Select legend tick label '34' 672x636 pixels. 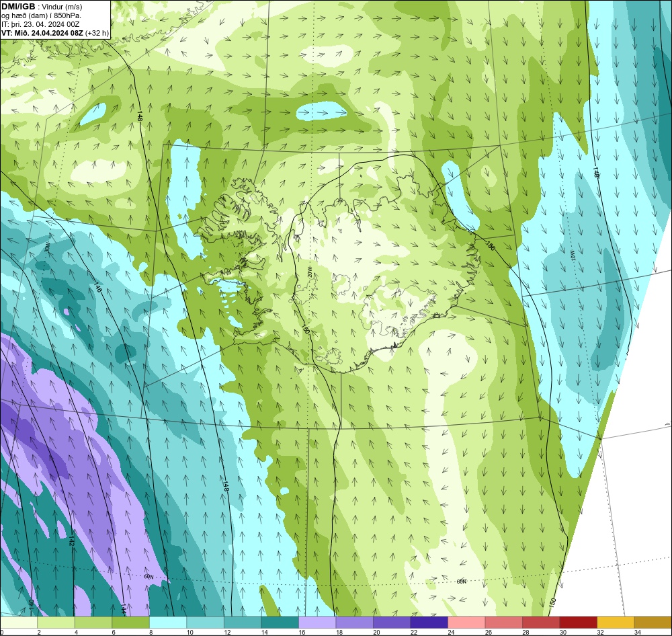637,632
